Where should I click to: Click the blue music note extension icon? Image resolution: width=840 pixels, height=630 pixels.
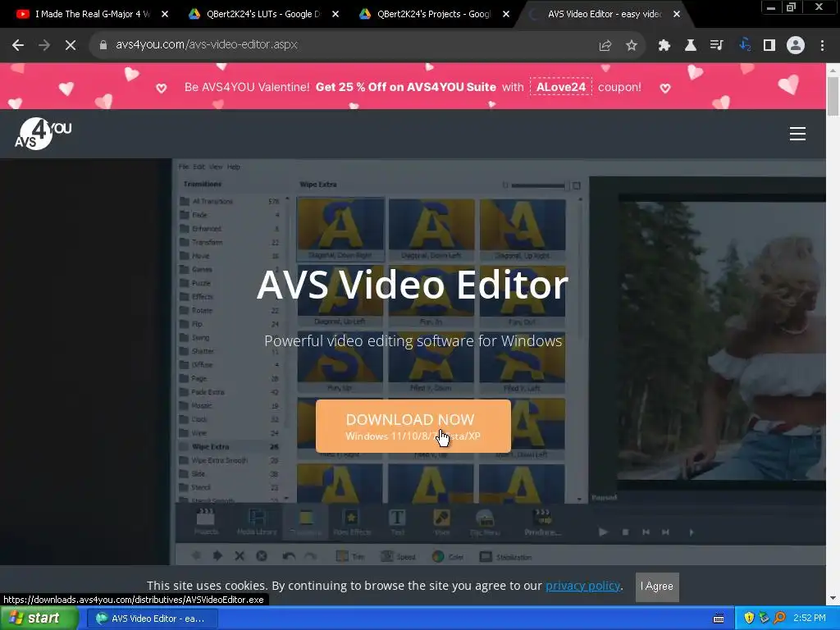[743, 45]
